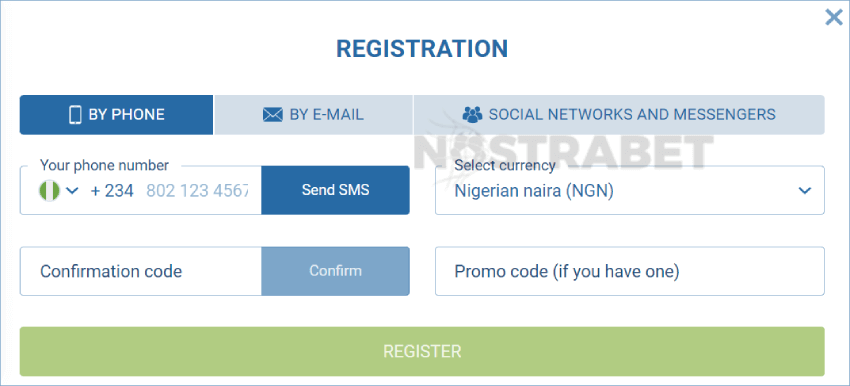This screenshot has height=386, width=850.
Task: Click the Nigerian flag icon
Action: tap(49, 191)
